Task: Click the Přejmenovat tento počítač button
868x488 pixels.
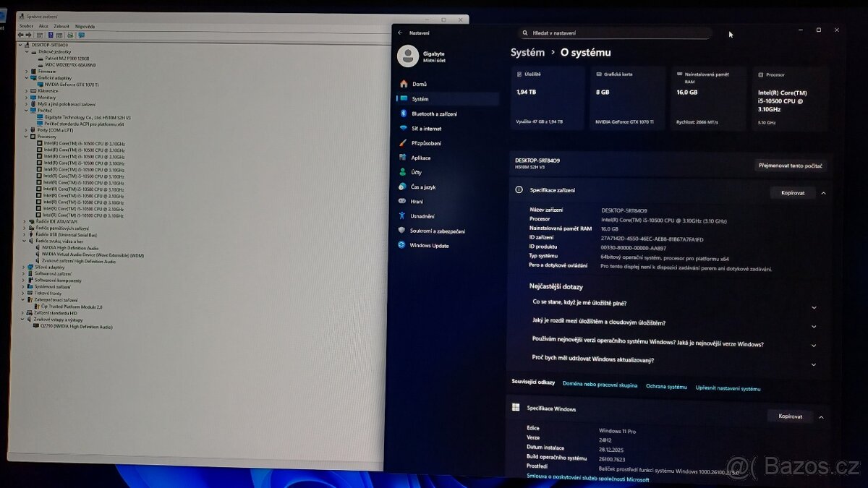Action: click(x=790, y=166)
